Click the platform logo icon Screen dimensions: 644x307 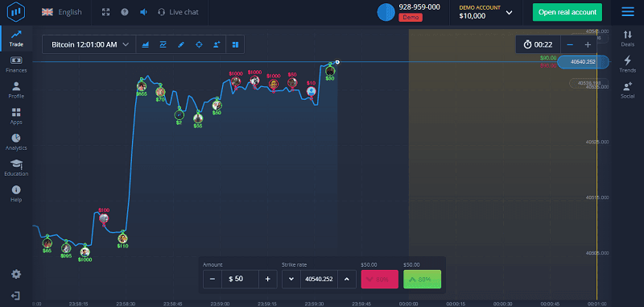15,12
